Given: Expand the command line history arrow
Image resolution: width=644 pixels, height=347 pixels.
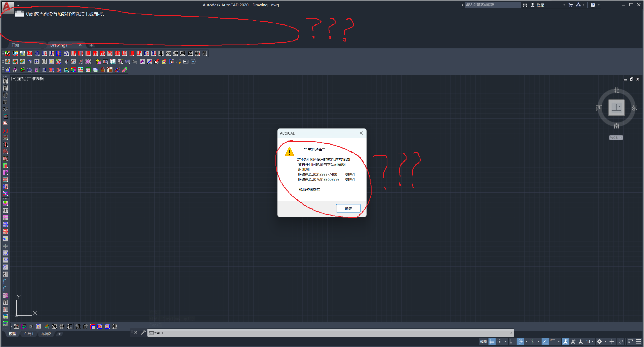Looking at the screenshot, I should pyautogui.click(x=511, y=333).
